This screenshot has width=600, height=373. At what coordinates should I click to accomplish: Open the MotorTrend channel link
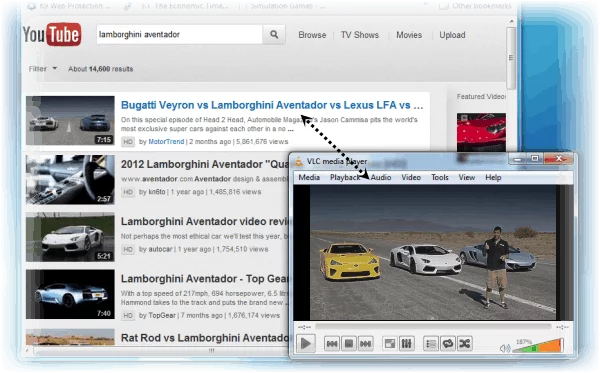[x=166, y=142]
